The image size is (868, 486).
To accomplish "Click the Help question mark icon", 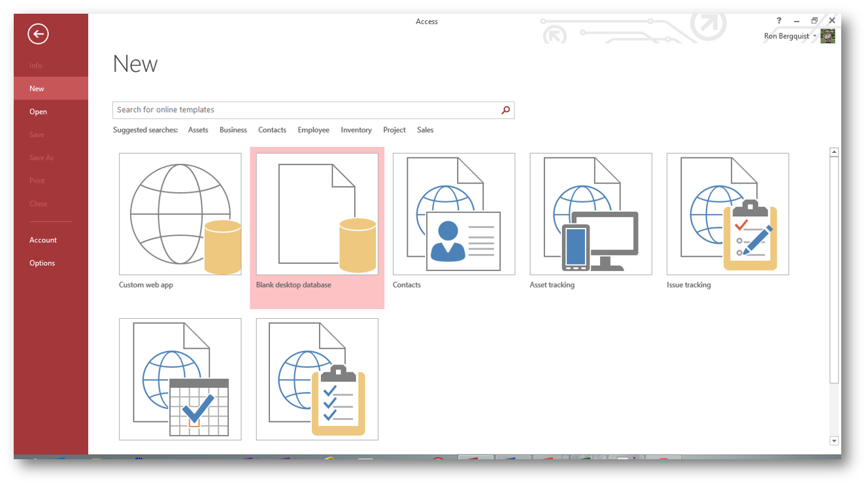I will click(779, 21).
